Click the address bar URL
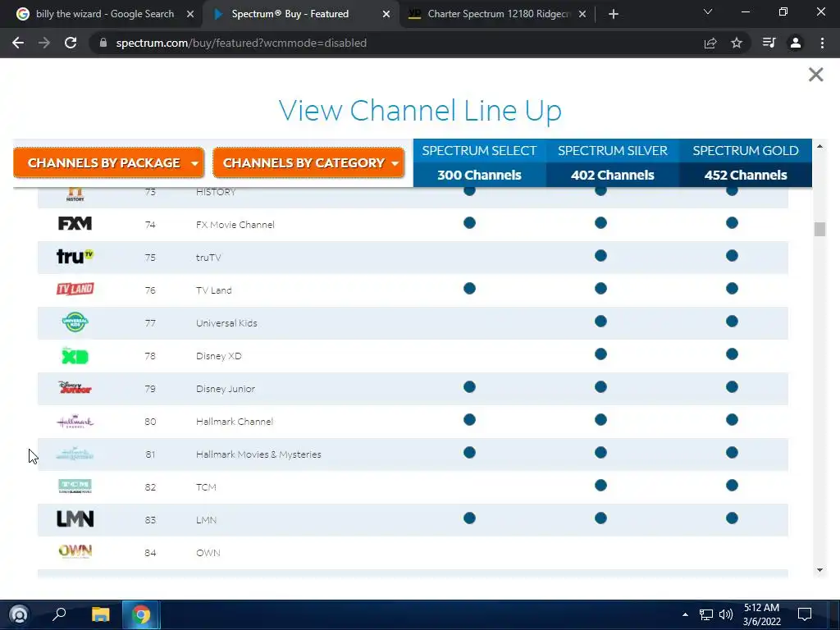The height and width of the screenshot is (630, 840). 241,43
